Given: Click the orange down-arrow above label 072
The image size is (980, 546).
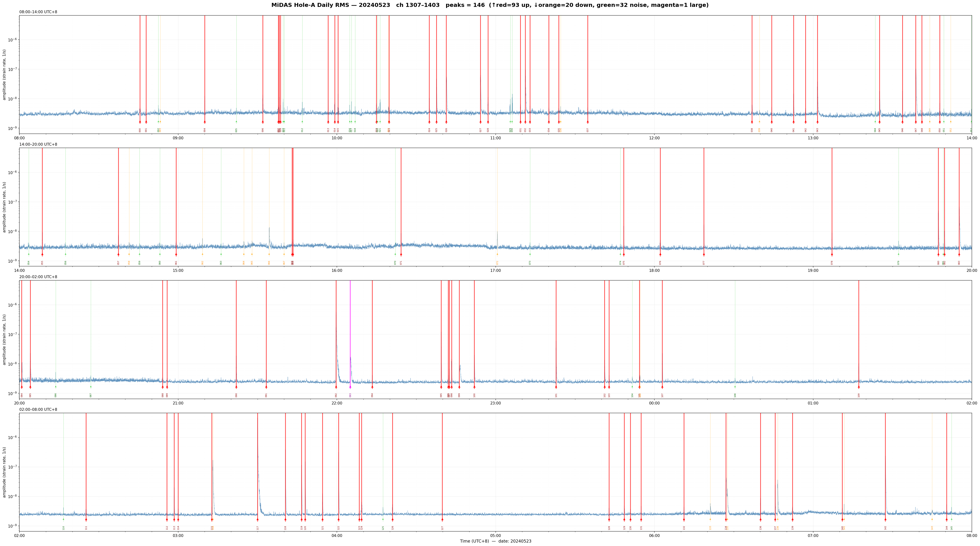Looking at the screenshot, I should click(x=497, y=254).
